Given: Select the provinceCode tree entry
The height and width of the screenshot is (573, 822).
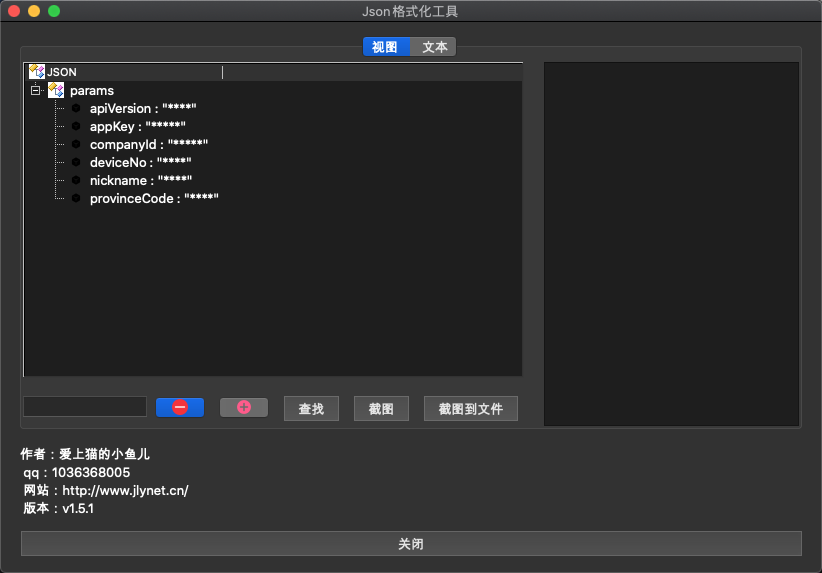Looking at the screenshot, I should point(153,199).
